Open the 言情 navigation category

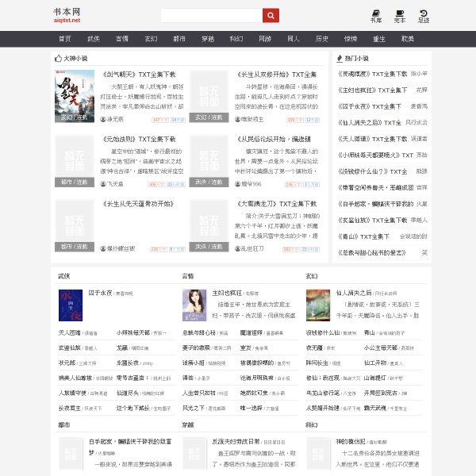click(x=122, y=39)
